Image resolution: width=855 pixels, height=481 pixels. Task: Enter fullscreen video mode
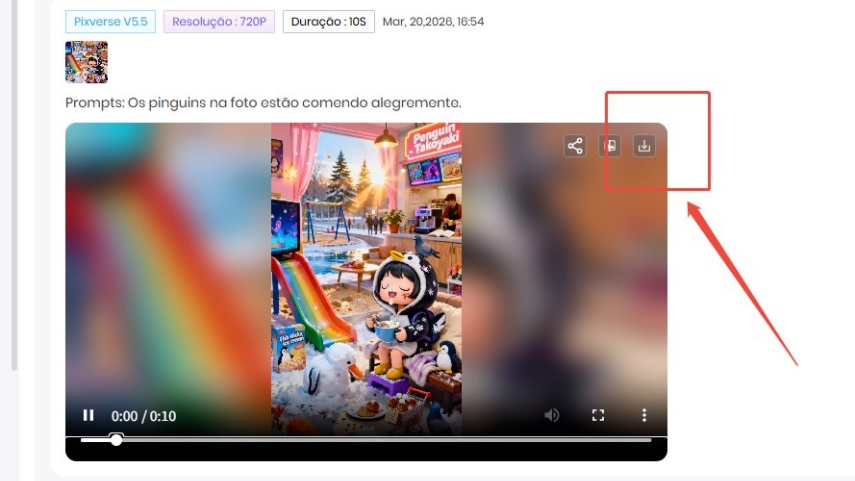click(x=598, y=416)
